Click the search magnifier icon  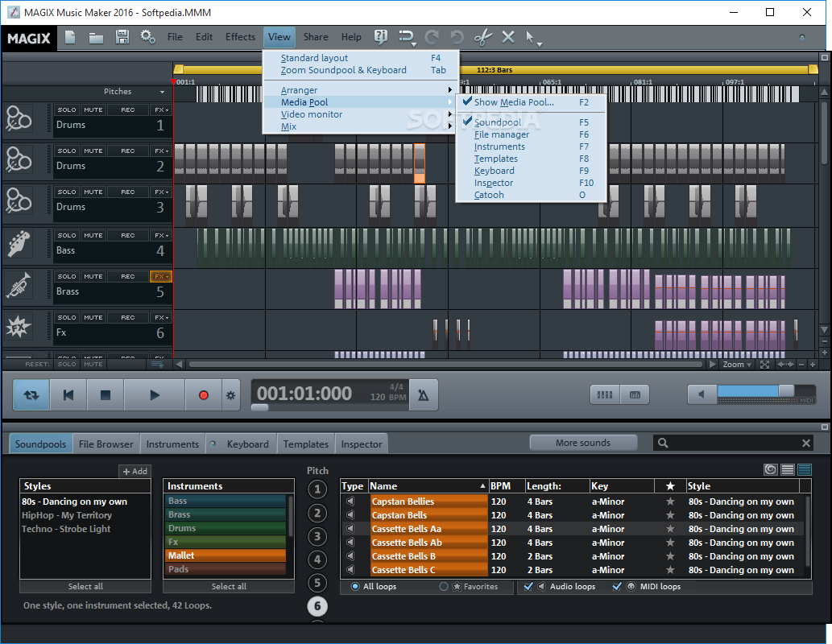pos(663,443)
